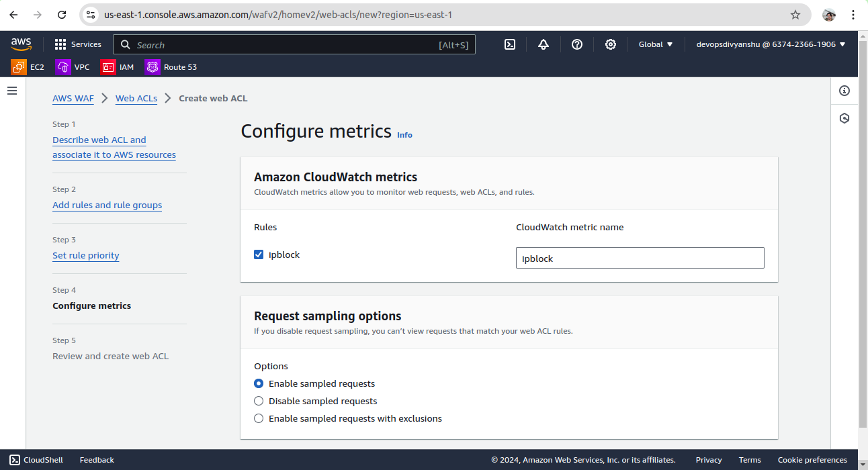The image size is (868, 470).
Task: Click the help question mark icon
Action: [577, 44]
